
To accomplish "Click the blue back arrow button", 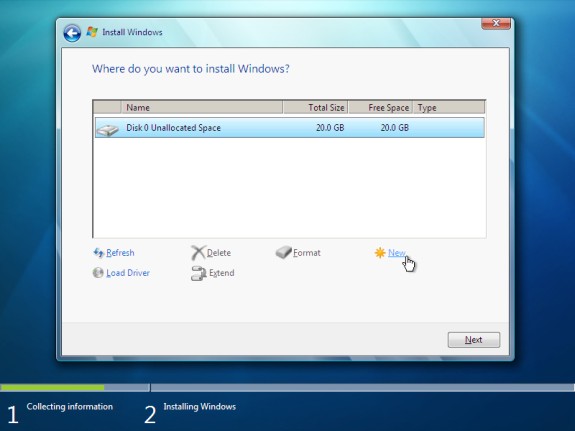I will tap(72, 33).
